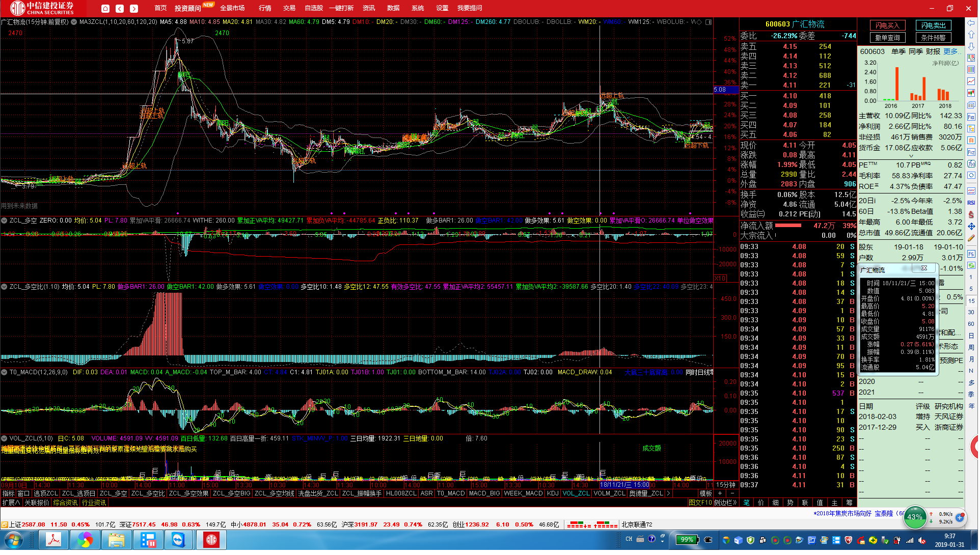Image resolution: width=980 pixels, height=555 pixels.
Task: Collapse the sidebar with 侧边栏» button
Action: [x=725, y=503]
